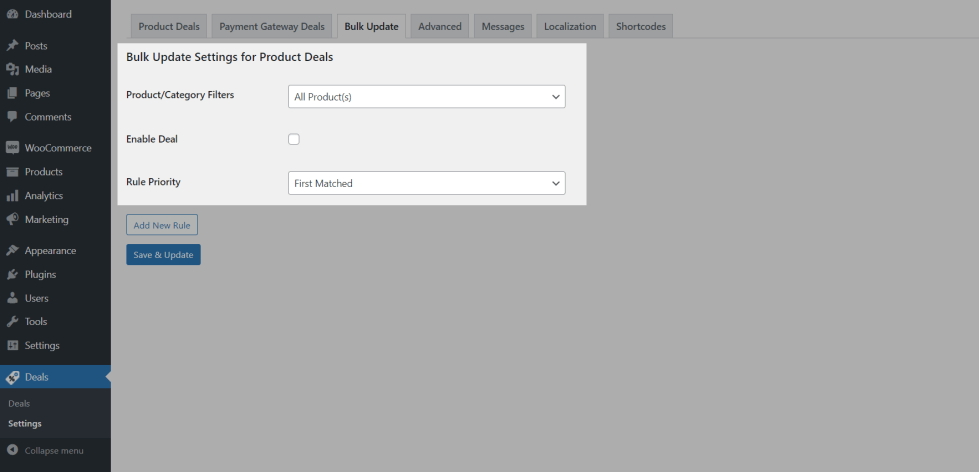Switch to the Product Deals tab
979x472 pixels.
169,27
